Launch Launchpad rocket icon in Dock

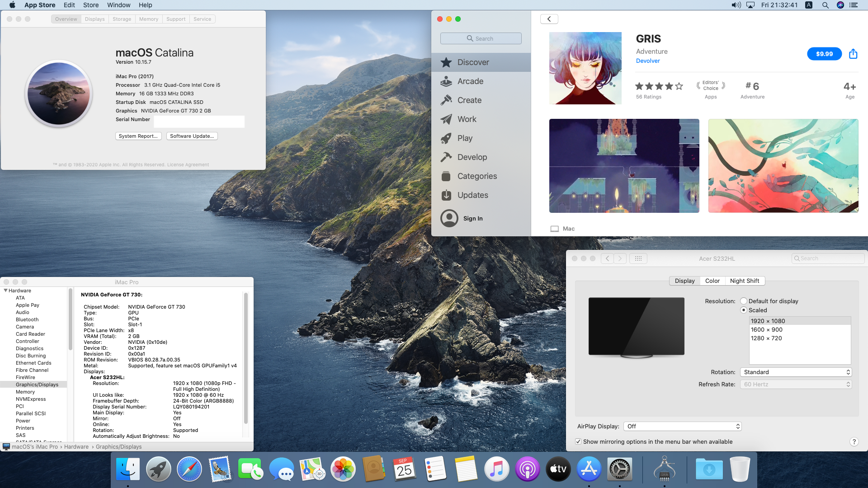[159, 469]
